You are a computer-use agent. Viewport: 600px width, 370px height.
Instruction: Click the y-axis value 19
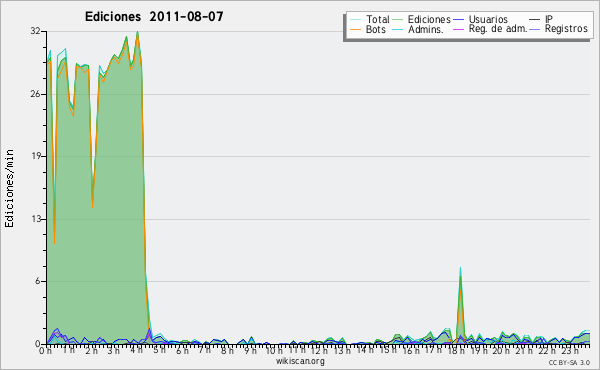pyautogui.click(x=36, y=156)
